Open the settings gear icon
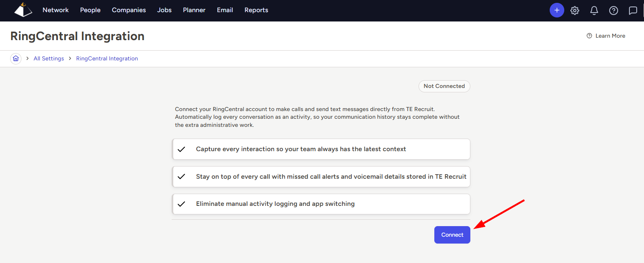644x263 pixels. point(575,11)
